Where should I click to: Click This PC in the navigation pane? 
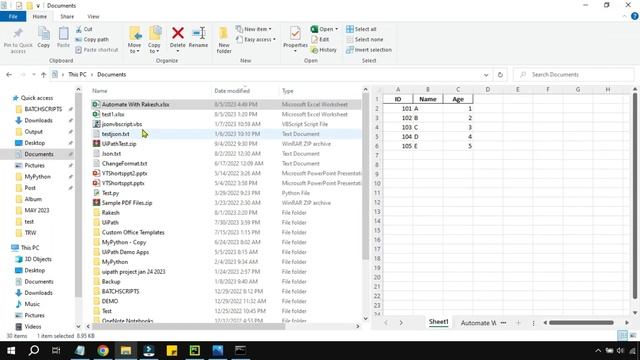coord(30,247)
